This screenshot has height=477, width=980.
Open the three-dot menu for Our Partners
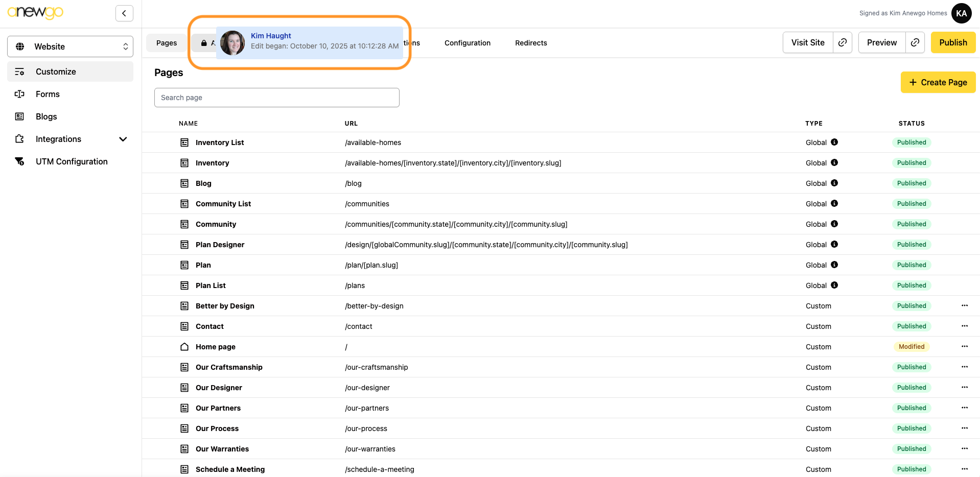pyautogui.click(x=964, y=408)
